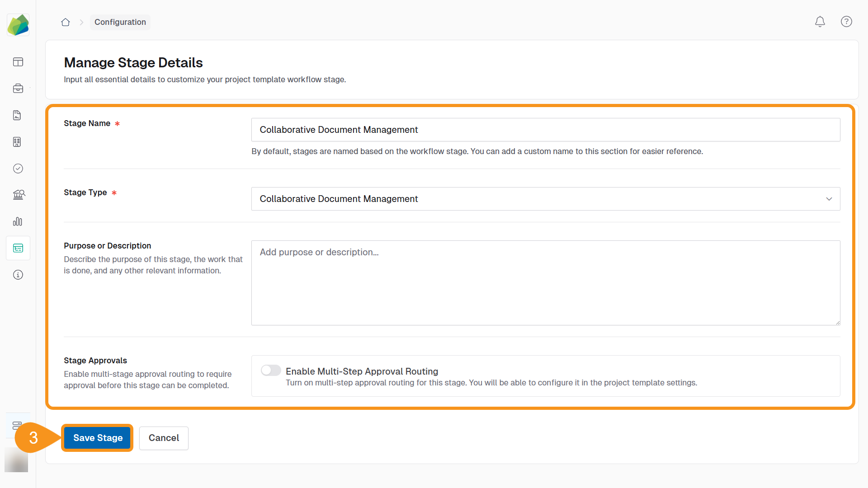Screen dimensions: 868x488
Task: Click the server stack icon near sidebar bottom
Action: click(18, 425)
